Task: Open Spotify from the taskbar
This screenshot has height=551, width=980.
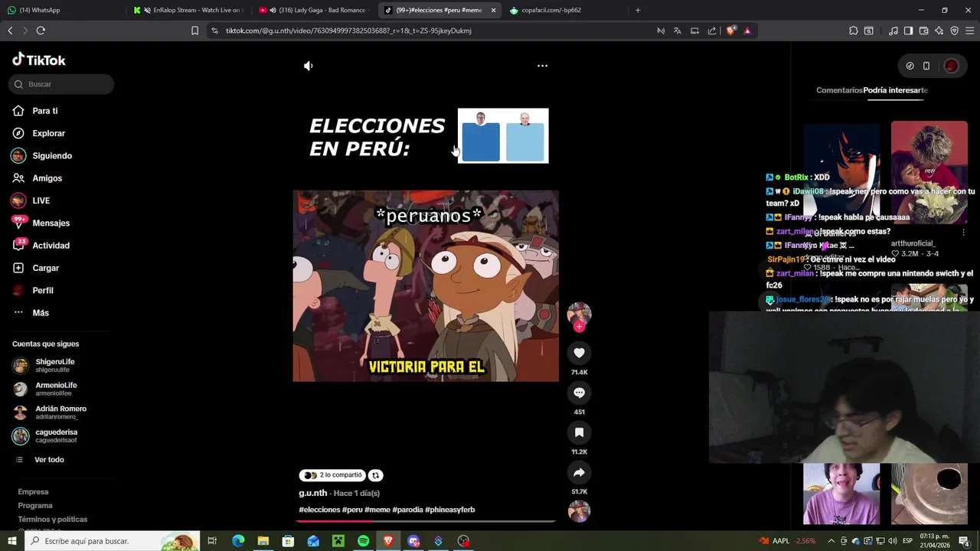Action: 363,541
